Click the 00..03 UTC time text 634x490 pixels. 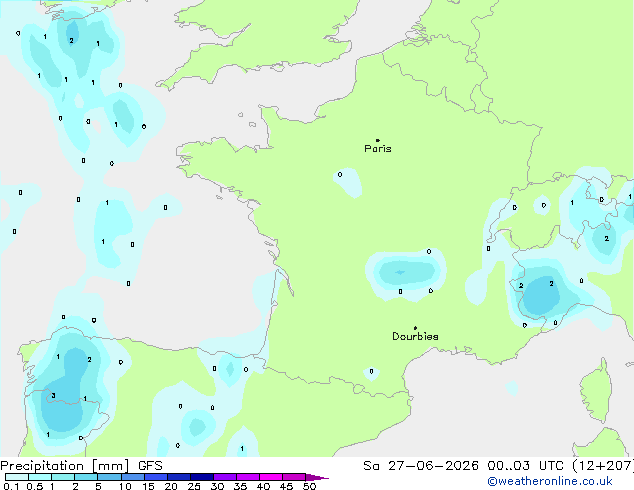pos(525,466)
